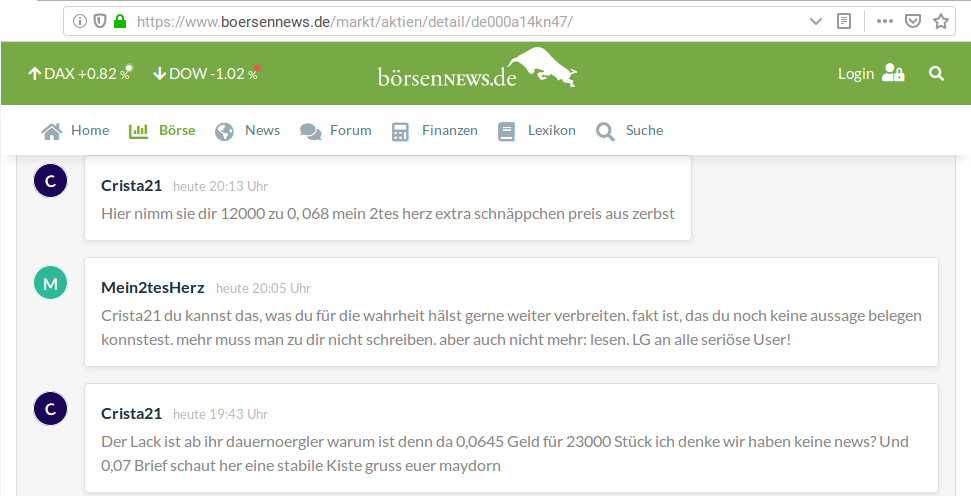Click the post text starting Crista21 du kannst
This screenshot has width=971, height=496.
(512, 328)
